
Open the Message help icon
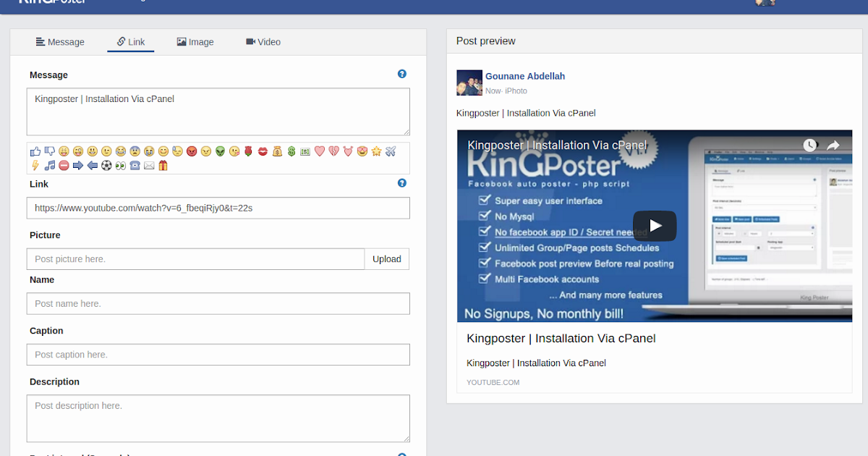(x=402, y=74)
